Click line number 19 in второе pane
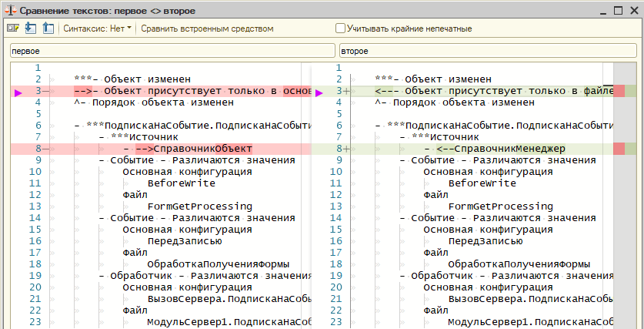The height and width of the screenshot is (329, 644). 336,275
